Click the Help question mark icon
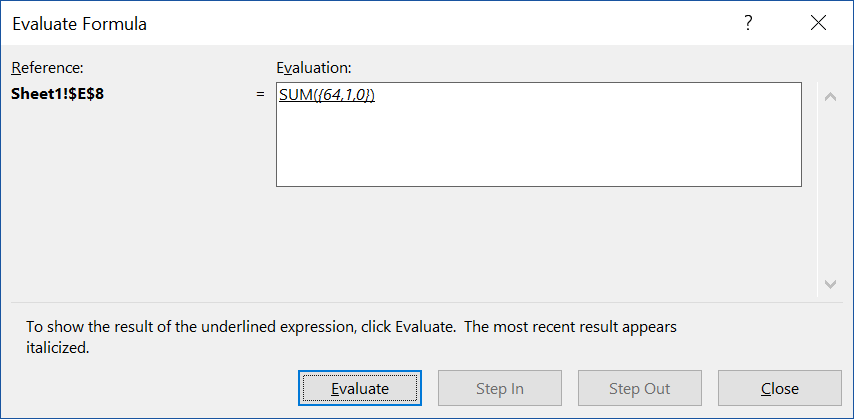The height and width of the screenshot is (419, 854). (747, 24)
